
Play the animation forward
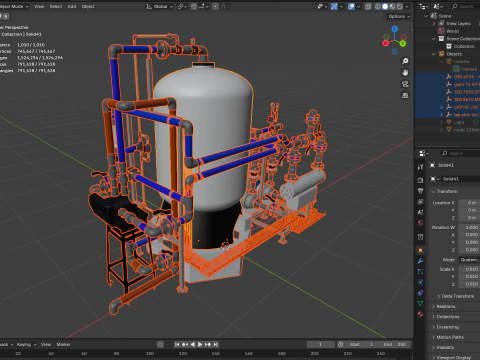pos(200,344)
